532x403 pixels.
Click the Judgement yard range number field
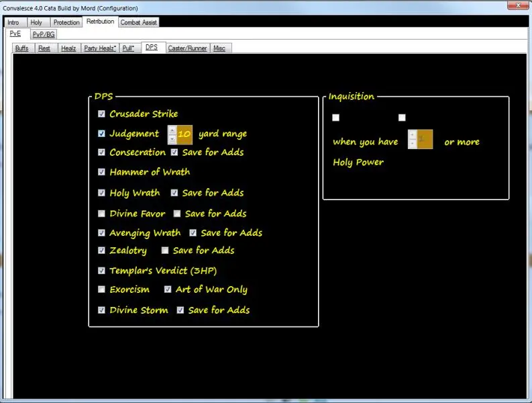(x=184, y=134)
